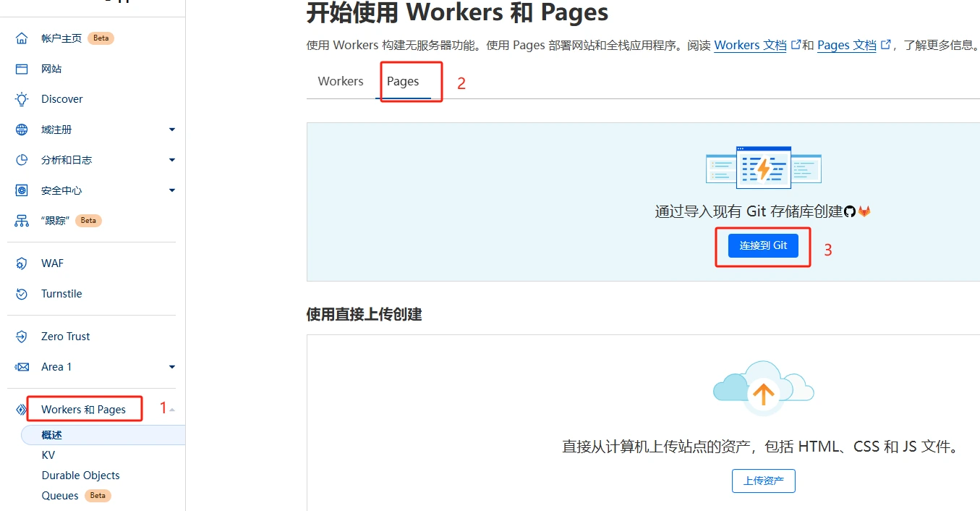980x511 pixels.
Task: Click the external link icon after Workers 文档
Action: coord(796,45)
